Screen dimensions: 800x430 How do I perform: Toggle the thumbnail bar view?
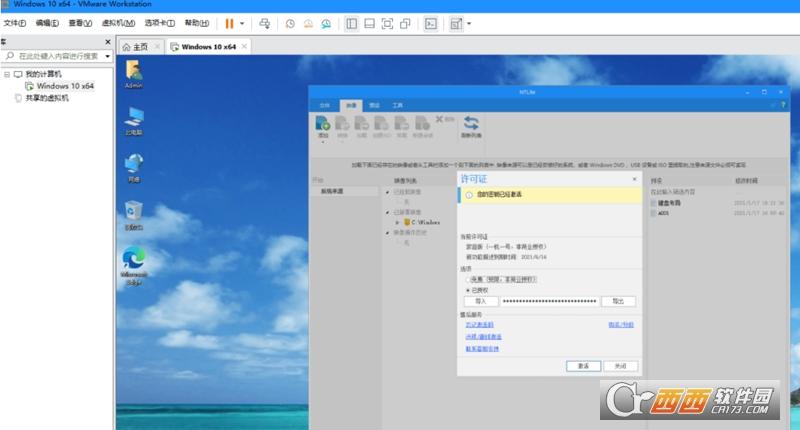pos(369,23)
